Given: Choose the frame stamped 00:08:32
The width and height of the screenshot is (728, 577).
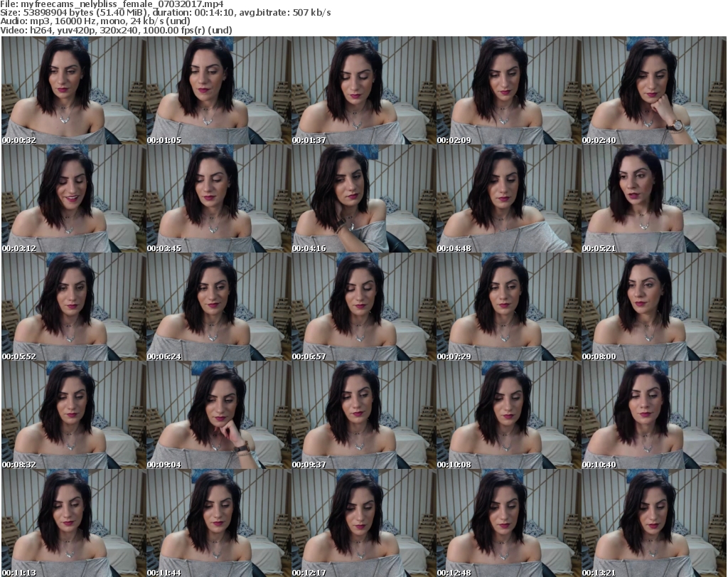Looking at the screenshot, I should (74, 415).
